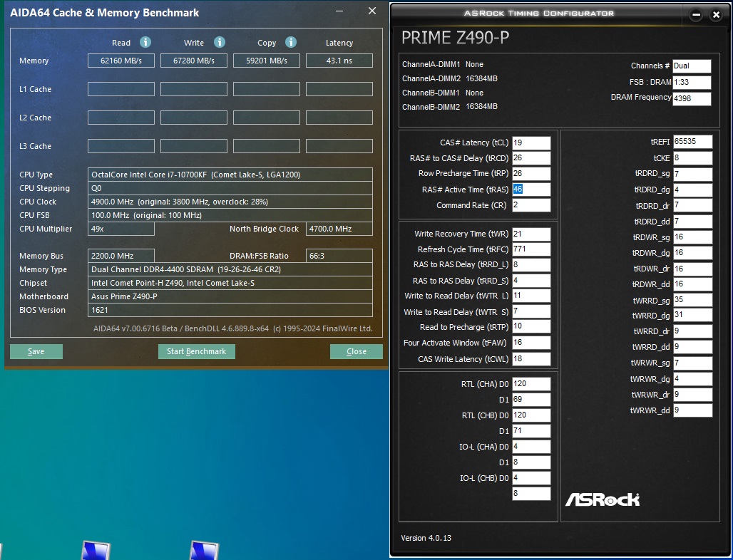Select the RTL (CHB) D0 field

tap(531, 415)
